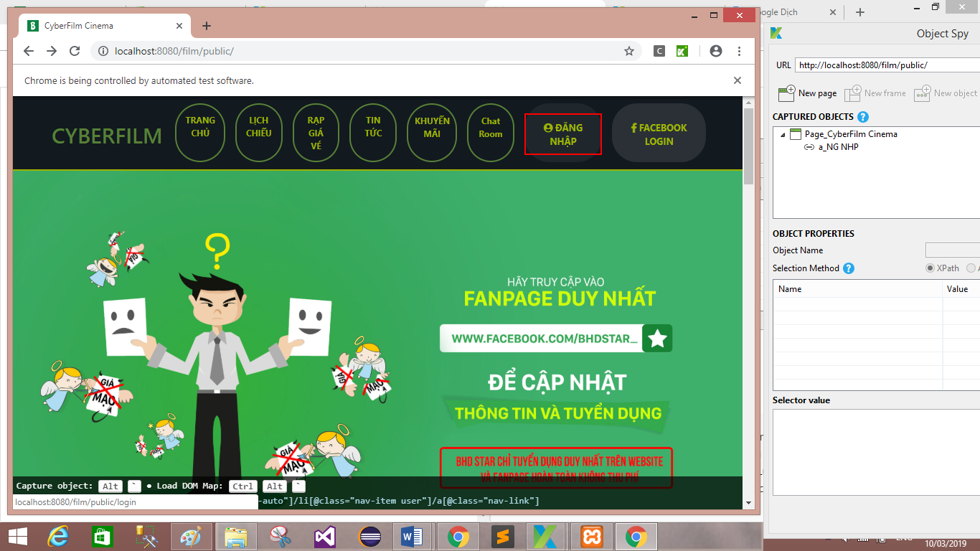Reload the CyberFilm page
This screenshot has width=980, height=551.
click(75, 51)
